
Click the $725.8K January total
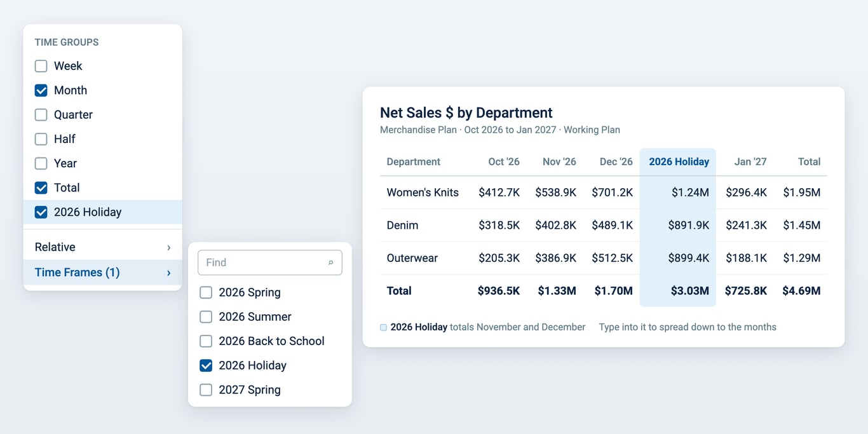point(746,291)
